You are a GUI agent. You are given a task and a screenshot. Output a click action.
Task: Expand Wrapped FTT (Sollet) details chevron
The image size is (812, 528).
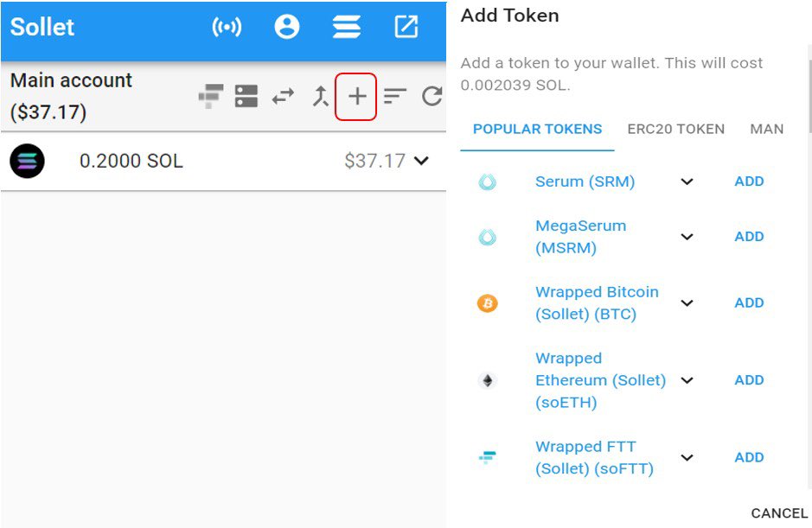[x=687, y=458]
